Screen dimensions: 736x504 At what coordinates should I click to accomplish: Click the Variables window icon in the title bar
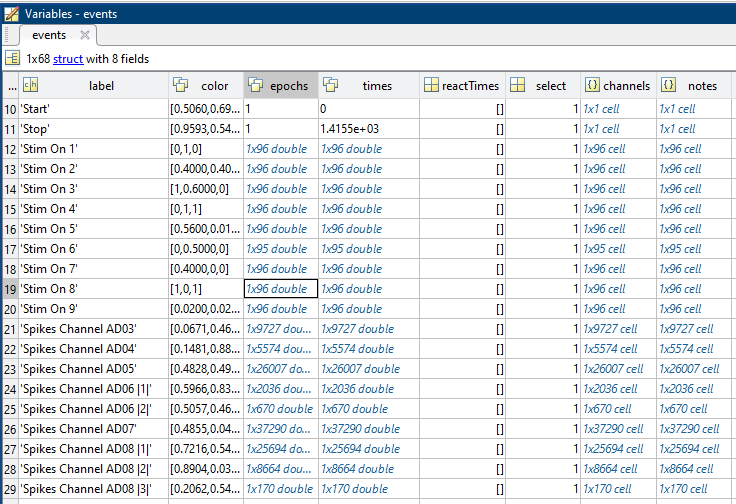coord(11,11)
